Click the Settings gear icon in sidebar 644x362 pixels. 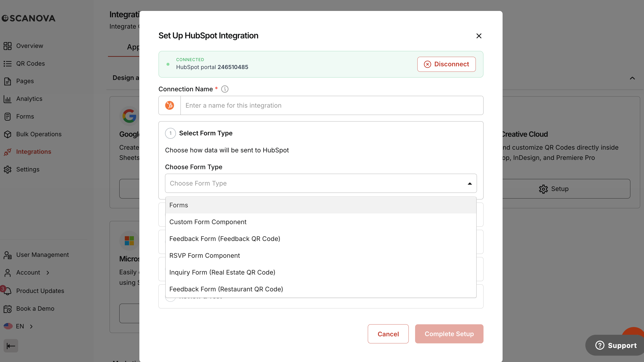click(8, 170)
